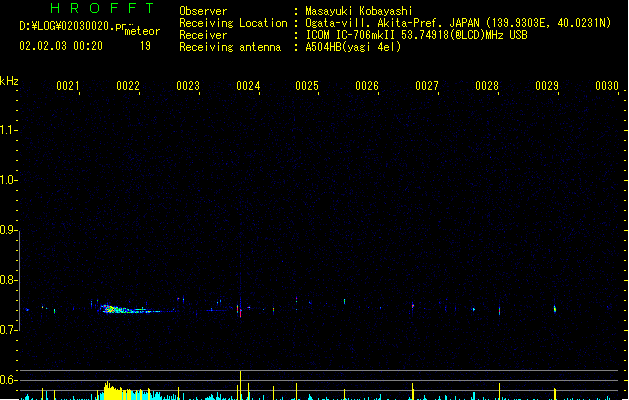
Task: Click the tallest yellow intensity spike at 0024
Action: [x=240, y=385]
